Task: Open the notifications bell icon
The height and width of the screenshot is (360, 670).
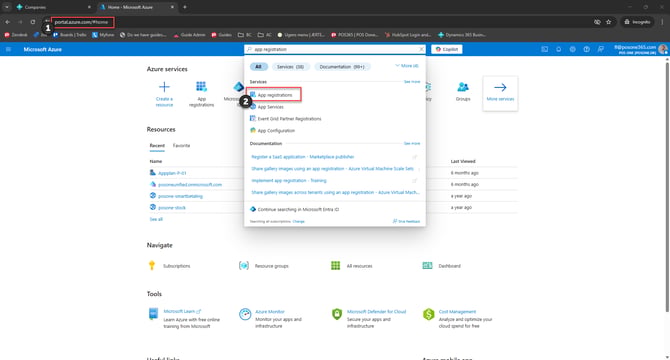Action: click(x=558, y=50)
